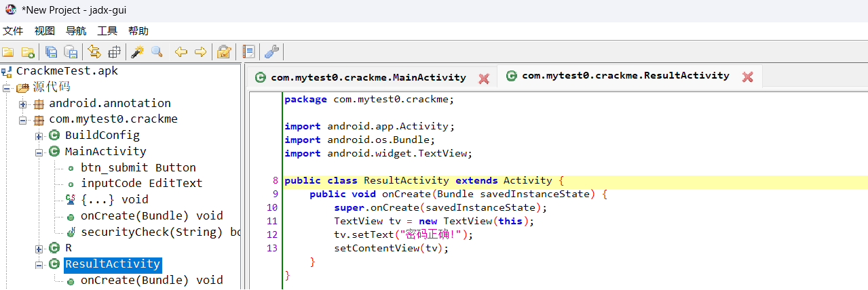This screenshot has height=290, width=868.
Task: Click the export as gradle project icon
Action: (71, 51)
